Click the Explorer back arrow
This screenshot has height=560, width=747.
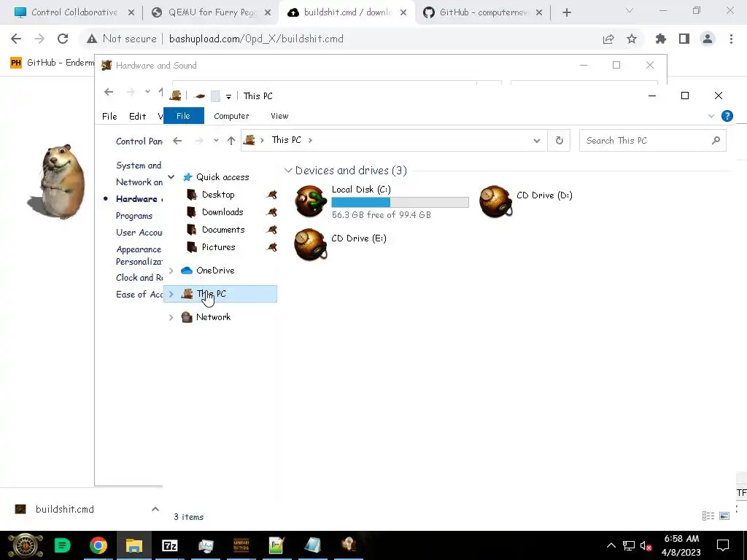[x=177, y=141]
